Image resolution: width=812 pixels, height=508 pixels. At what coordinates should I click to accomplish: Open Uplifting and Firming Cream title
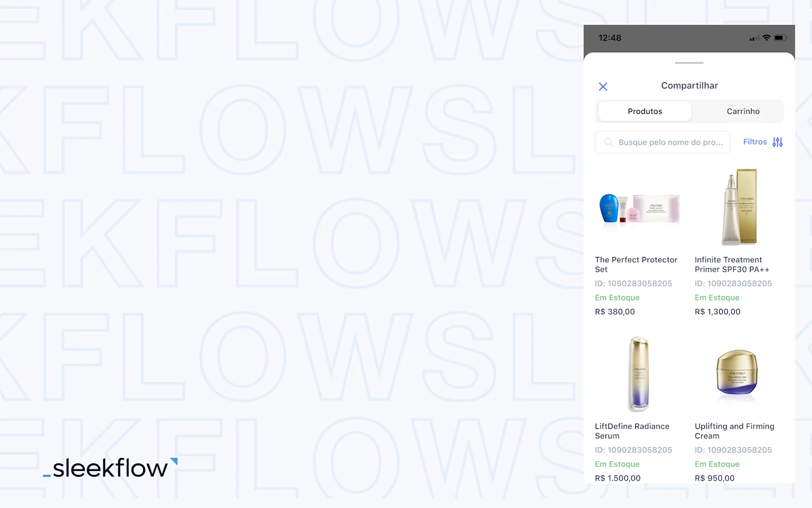[734, 431]
